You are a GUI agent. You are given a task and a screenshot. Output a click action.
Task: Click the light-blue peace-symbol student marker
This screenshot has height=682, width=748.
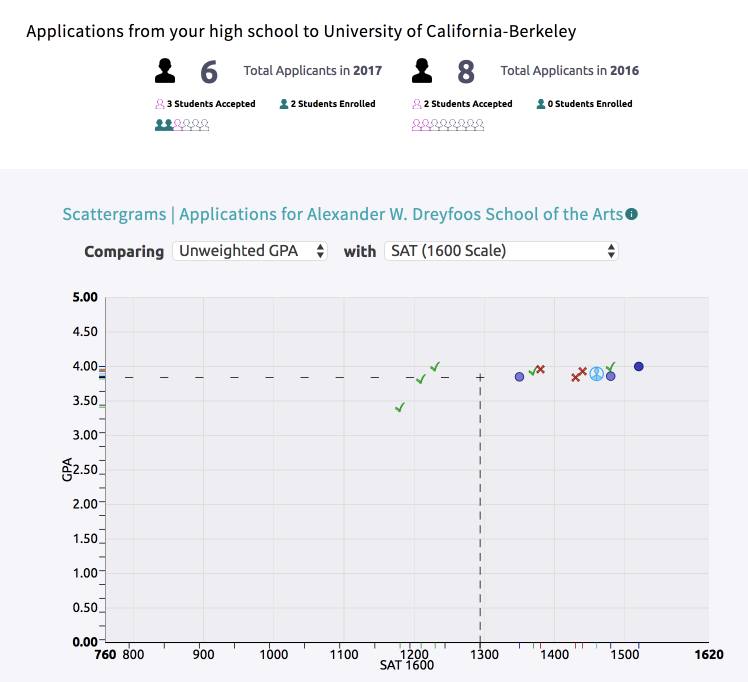pos(596,374)
